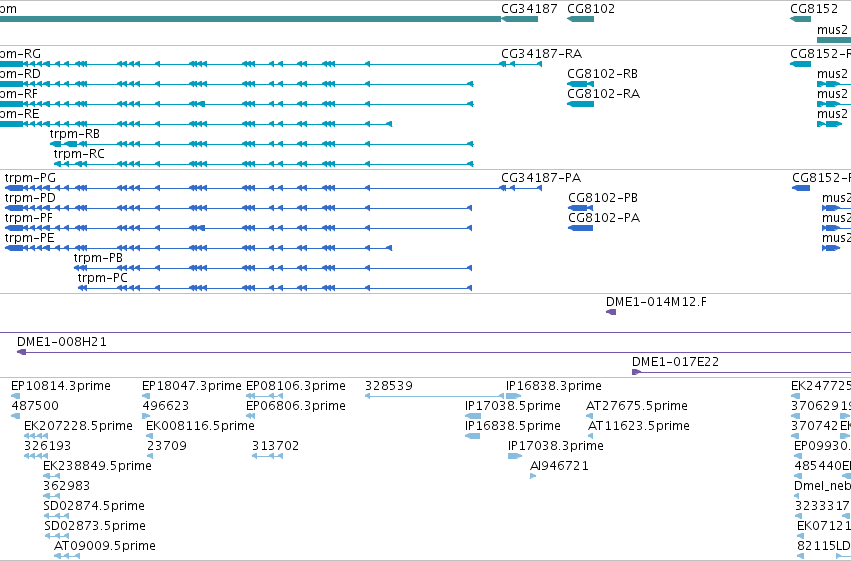Click the DME1-008H21 BAC label
The height and width of the screenshot is (561, 851).
pos(62,342)
